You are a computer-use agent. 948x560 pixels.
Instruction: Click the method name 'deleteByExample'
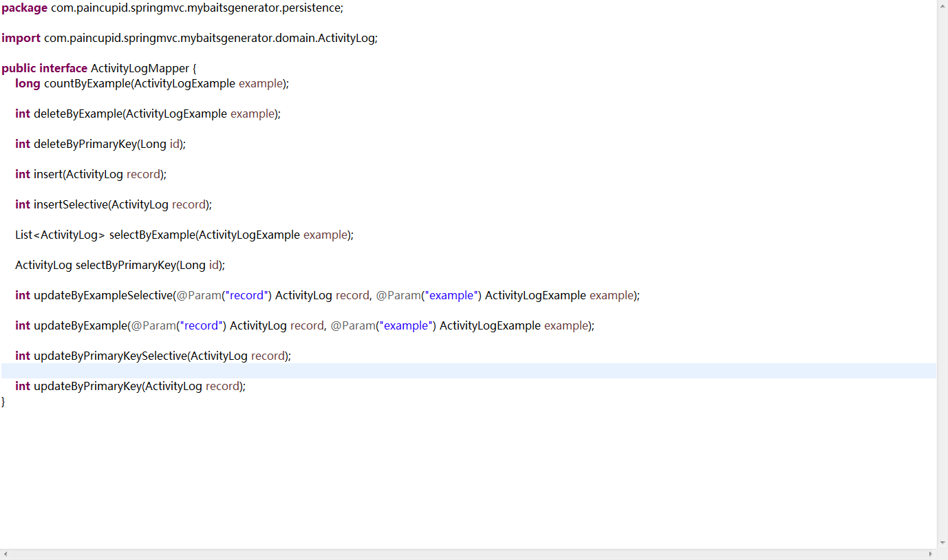78,114
